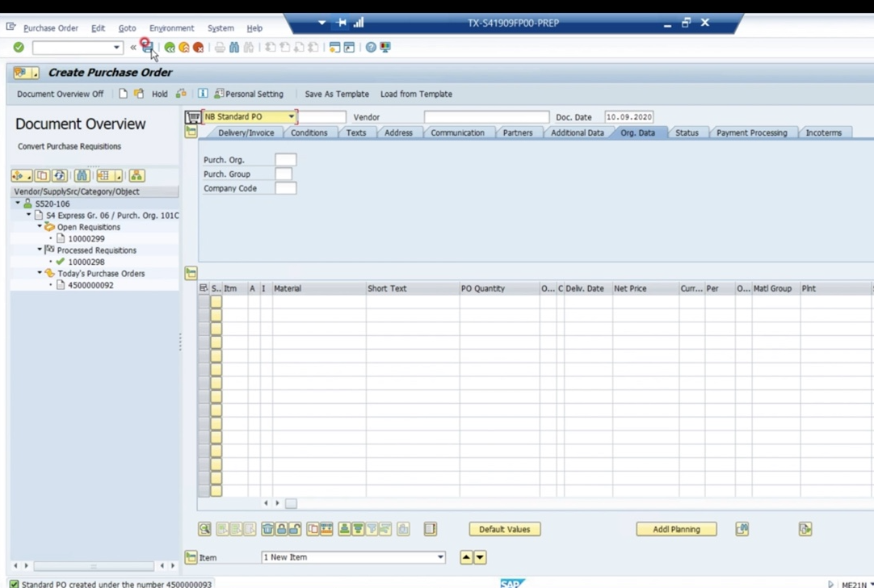
Task: Open the command field dropdown arrow
Action: pos(116,48)
